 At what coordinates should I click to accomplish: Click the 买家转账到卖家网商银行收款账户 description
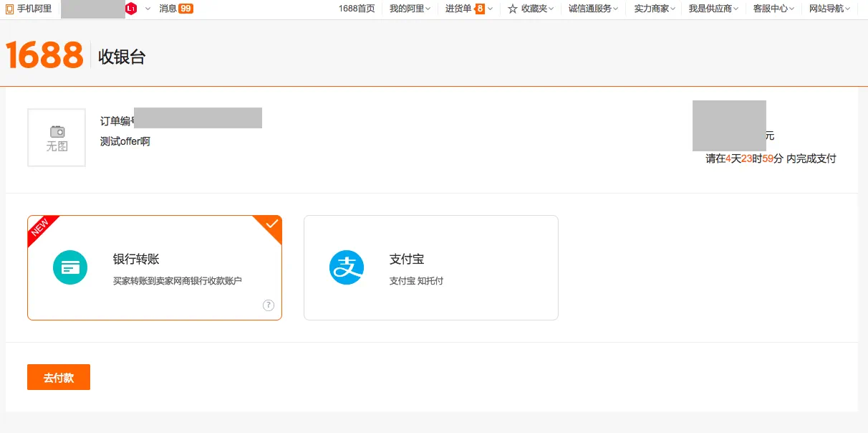(x=178, y=281)
